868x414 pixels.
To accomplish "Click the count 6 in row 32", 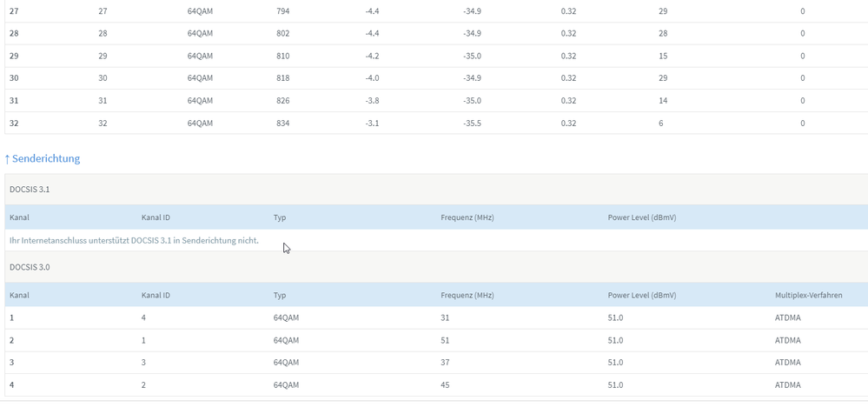I will pyautogui.click(x=661, y=123).
